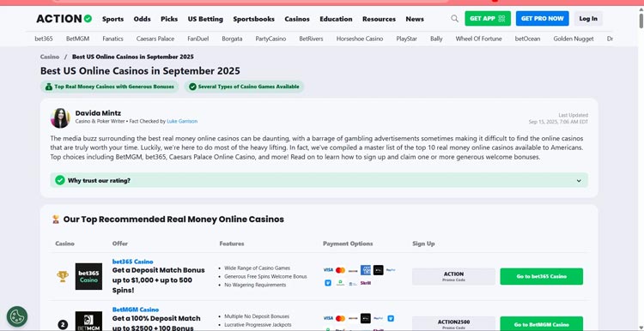Click the Last Updated Sep 15, 2025 text
Viewport: 644px width, 331px height.
click(558, 118)
